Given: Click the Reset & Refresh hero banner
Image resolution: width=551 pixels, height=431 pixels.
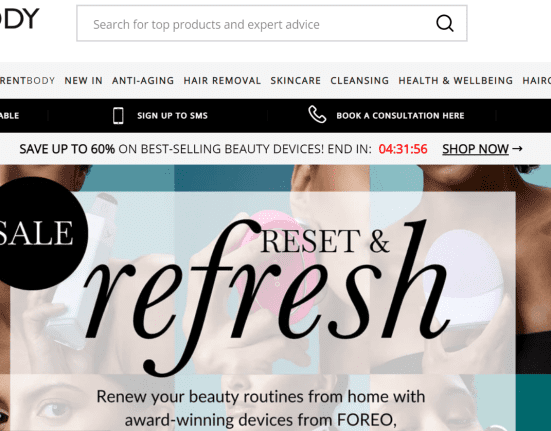Looking at the screenshot, I should click(276, 298).
